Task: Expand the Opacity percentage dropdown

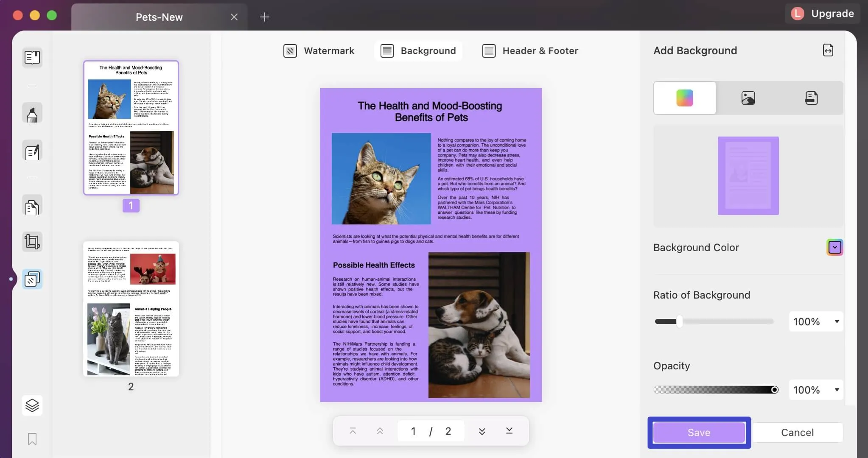Action: pyautogui.click(x=836, y=389)
